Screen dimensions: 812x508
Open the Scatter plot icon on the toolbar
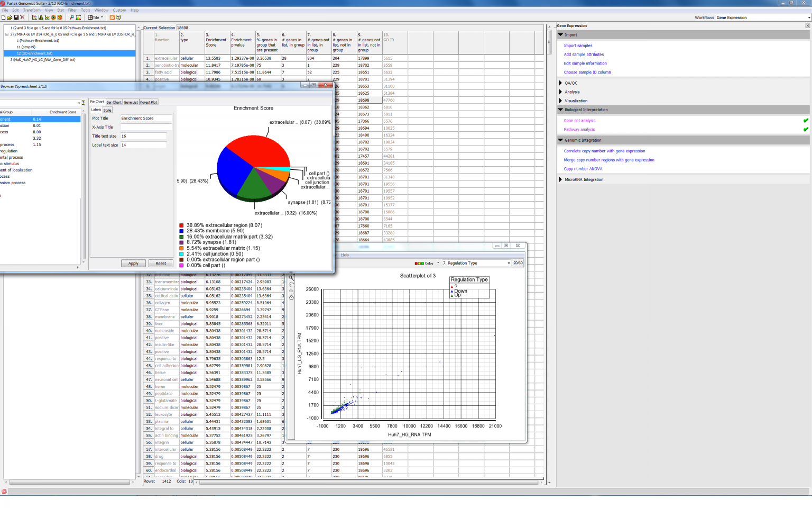point(35,17)
